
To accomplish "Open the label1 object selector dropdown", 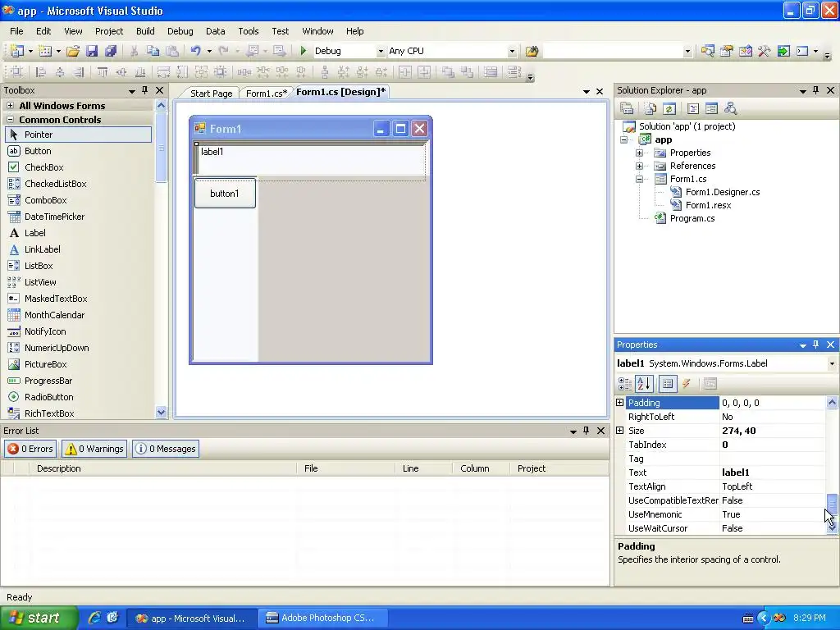I will click(x=832, y=363).
